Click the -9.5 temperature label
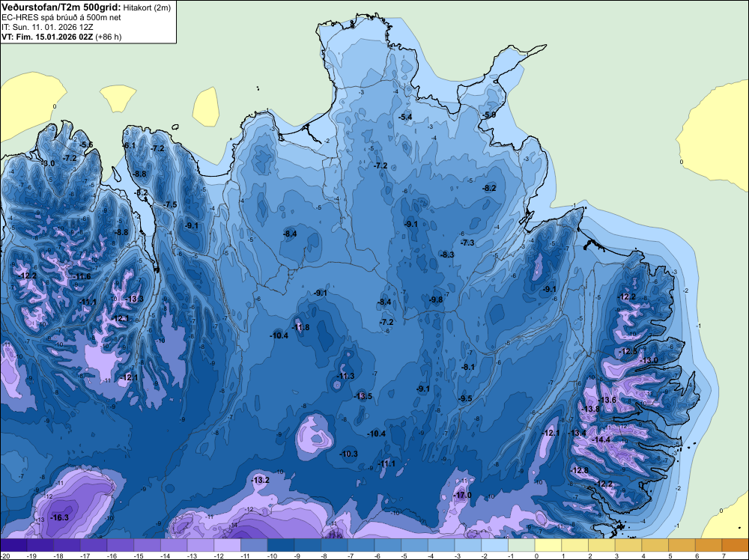This screenshot has height=560, width=749. pyautogui.click(x=465, y=398)
